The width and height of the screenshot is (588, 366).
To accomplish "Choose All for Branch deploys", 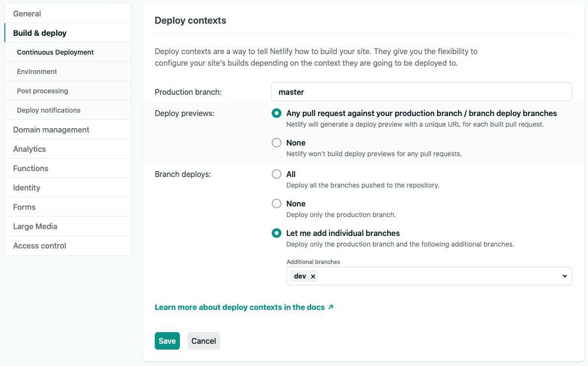I will point(277,174).
